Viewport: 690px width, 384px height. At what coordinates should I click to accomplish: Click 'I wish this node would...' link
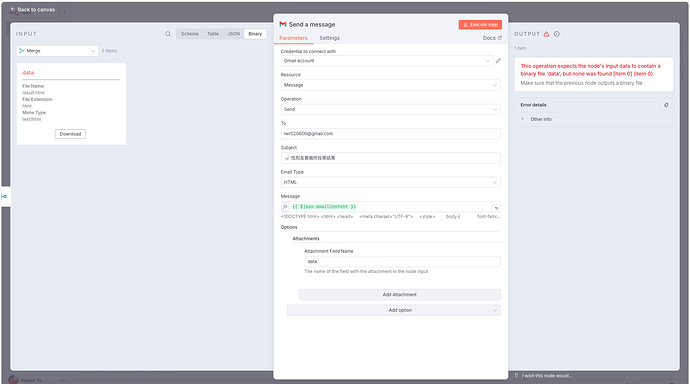click(x=547, y=376)
